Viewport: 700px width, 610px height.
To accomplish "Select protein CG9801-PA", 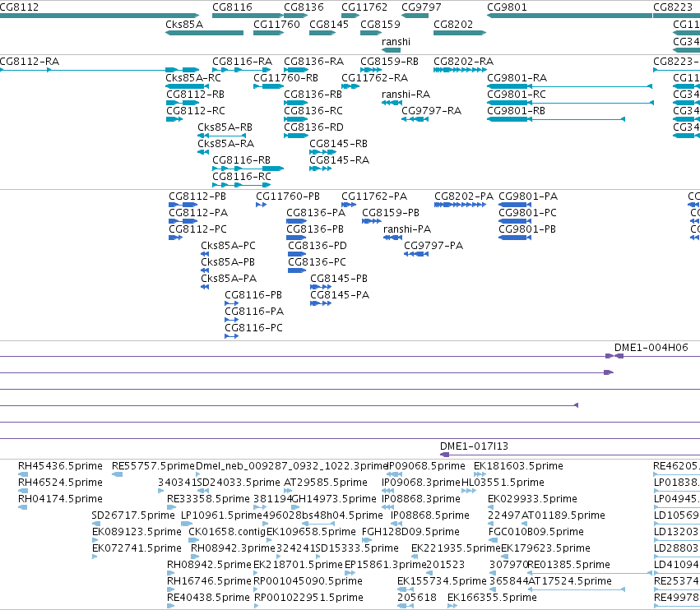I will click(x=528, y=196).
